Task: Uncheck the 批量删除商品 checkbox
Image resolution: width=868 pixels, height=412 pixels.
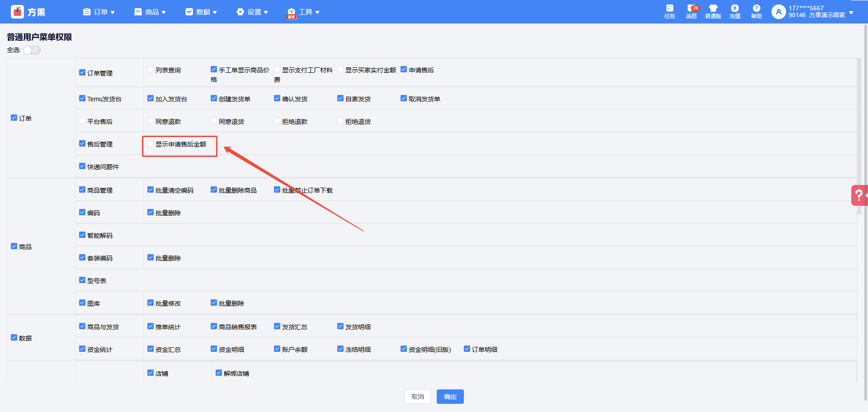Action: 214,190
